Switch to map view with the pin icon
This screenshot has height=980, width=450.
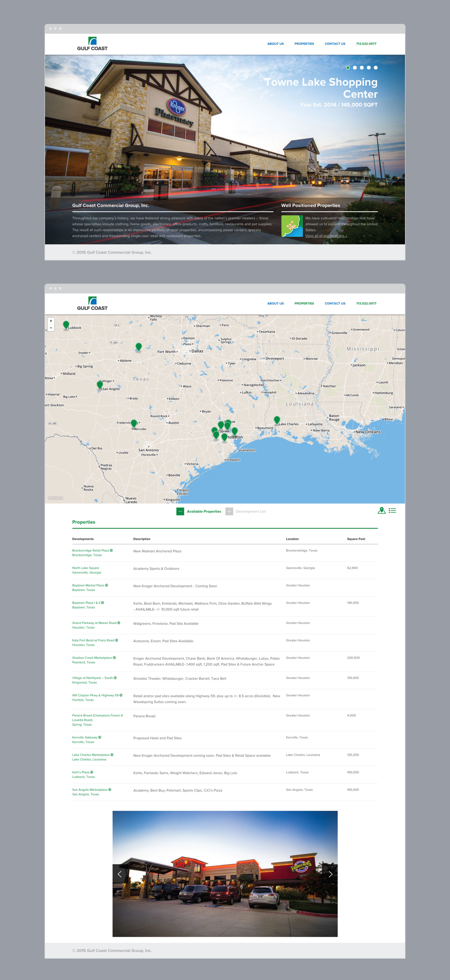(382, 511)
